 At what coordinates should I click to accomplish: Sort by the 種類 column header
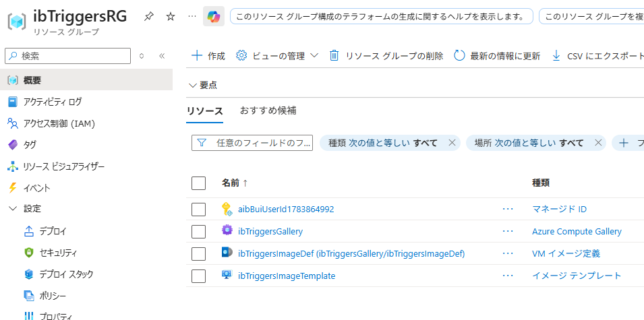point(541,183)
